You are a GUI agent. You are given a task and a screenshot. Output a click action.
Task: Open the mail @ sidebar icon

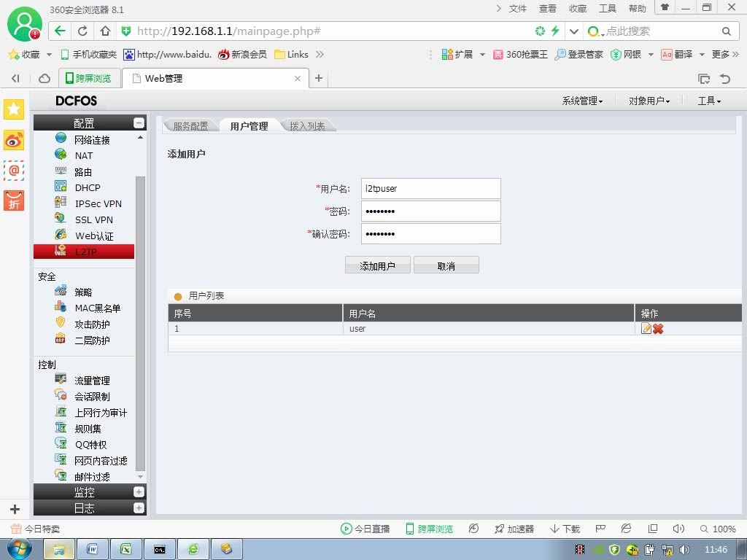[x=14, y=171]
